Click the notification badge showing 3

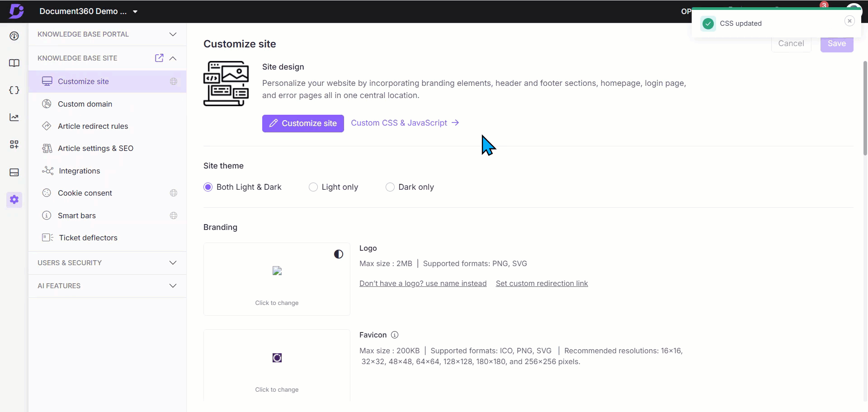pos(824,5)
